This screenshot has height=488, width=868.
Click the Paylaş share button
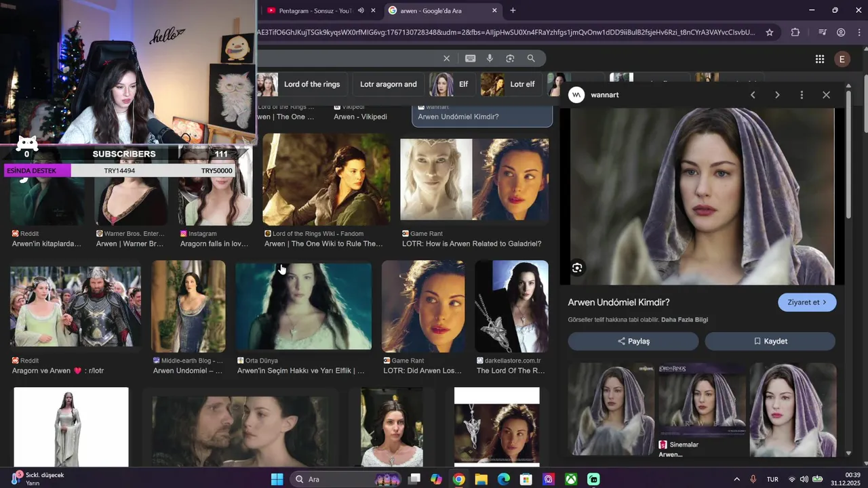tap(633, 341)
